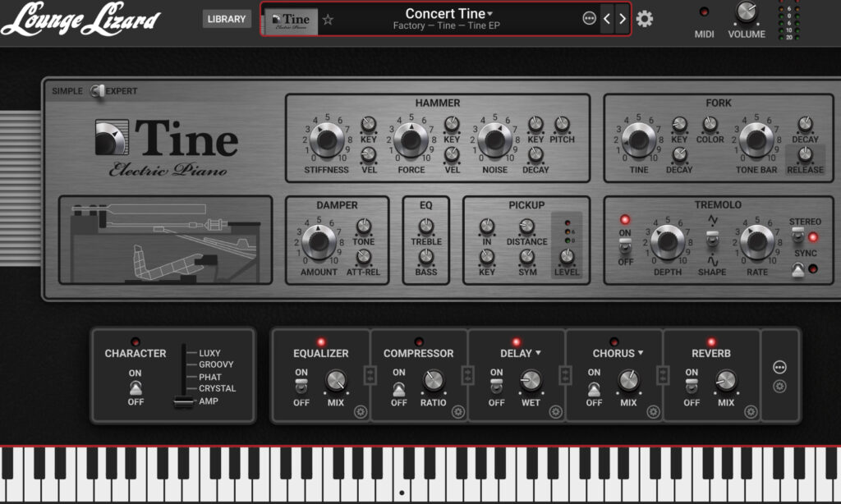841x504 pixels.
Task: Open the Concert Tine preset dropdown
Action: click(448, 13)
